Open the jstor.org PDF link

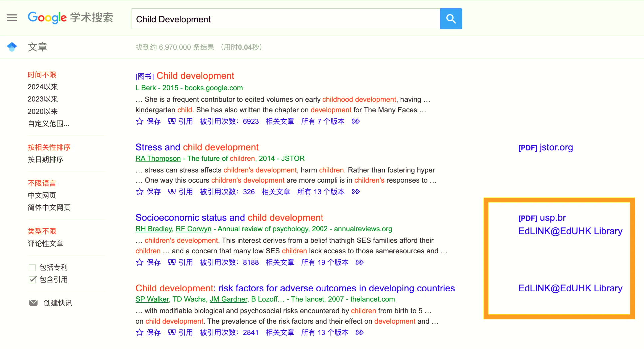545,147
